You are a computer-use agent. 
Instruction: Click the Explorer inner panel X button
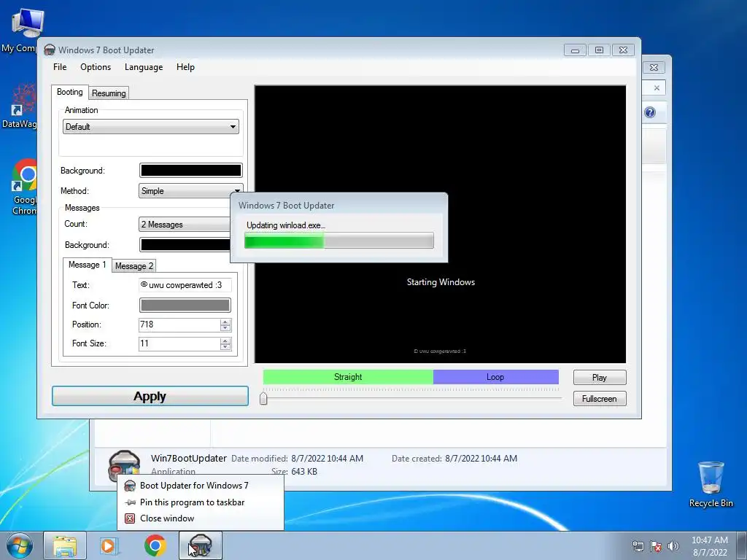[657, 88]
